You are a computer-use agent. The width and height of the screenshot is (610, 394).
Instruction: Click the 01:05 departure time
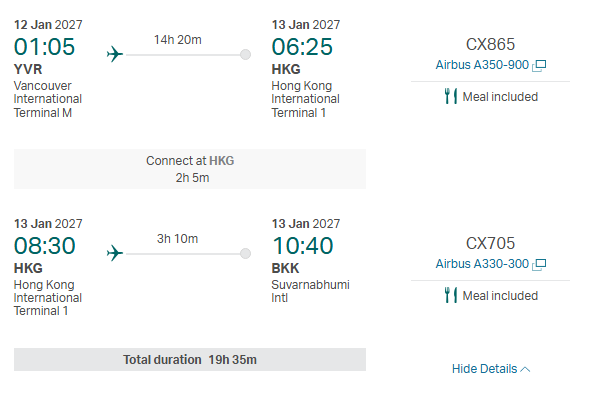(x=44, y=47)
